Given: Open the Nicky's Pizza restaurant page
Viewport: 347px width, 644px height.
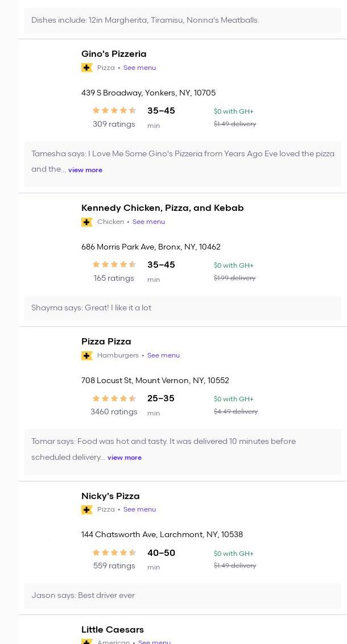Looking at the screenshot, I should click(110, 496).
